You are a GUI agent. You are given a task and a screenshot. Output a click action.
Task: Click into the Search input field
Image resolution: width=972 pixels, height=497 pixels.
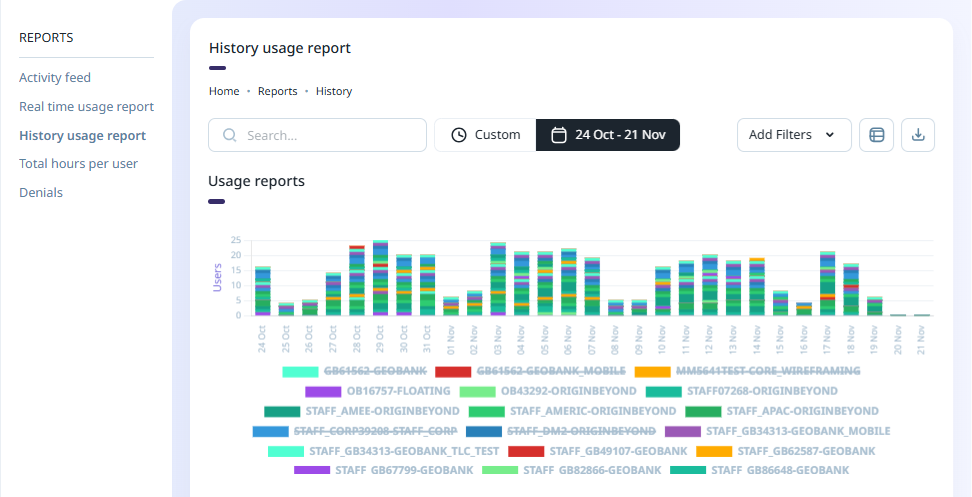coord(330,135)
